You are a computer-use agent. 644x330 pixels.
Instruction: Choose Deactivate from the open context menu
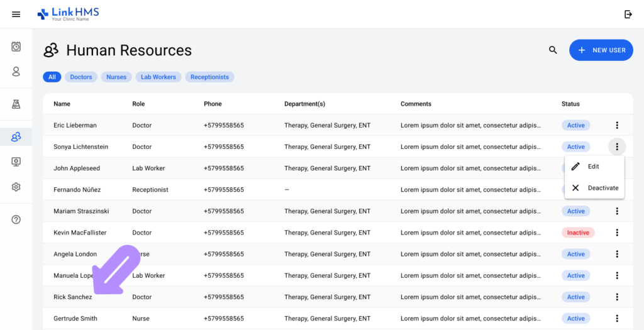point(594,187)
